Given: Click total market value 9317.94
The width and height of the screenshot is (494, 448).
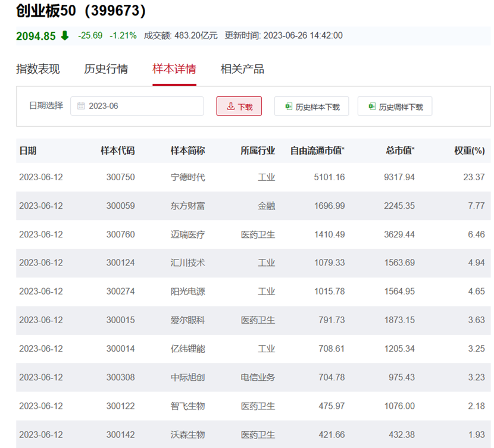Looking at the screenshot, I should pos(399,177).
